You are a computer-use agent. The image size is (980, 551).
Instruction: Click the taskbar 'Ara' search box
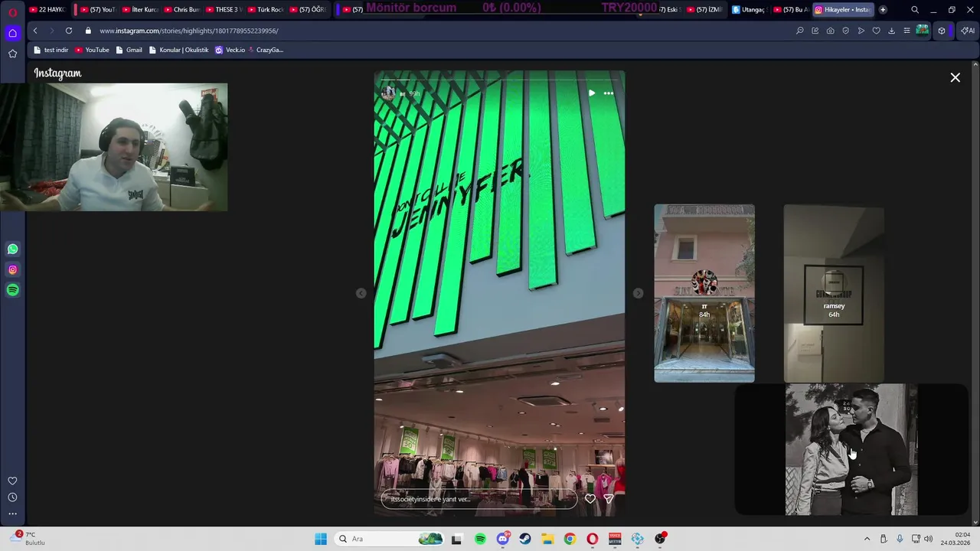[x=390, y=539]
